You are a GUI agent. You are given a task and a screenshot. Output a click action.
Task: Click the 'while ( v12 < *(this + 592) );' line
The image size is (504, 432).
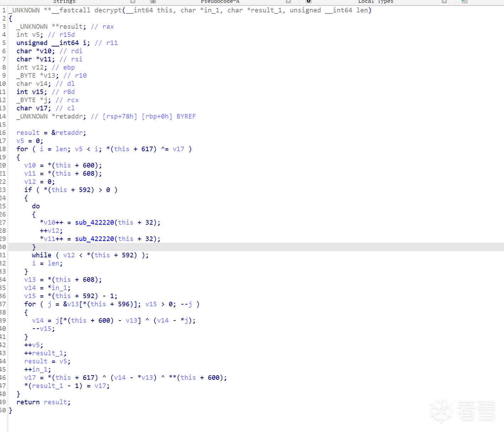90,255
